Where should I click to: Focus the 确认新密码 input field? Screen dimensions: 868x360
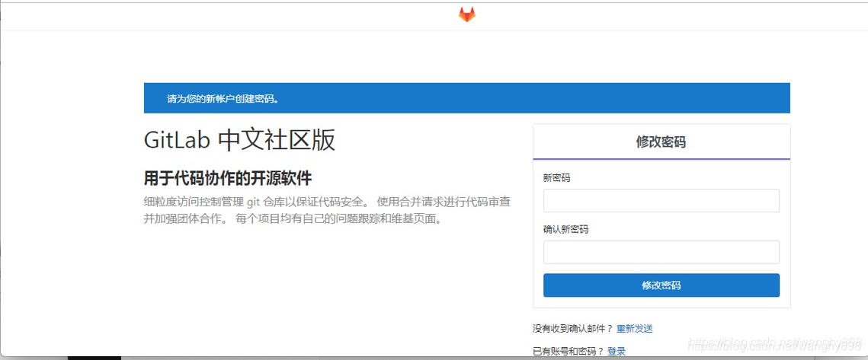661,252
